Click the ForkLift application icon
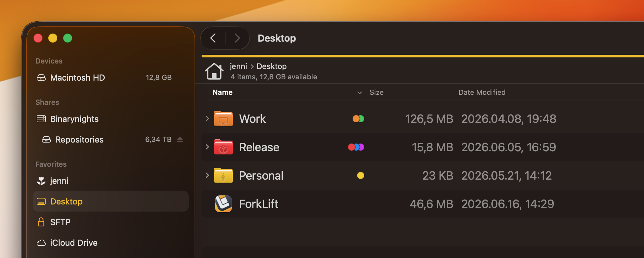Screen dimensions: 644x258 tap(223, 204)
